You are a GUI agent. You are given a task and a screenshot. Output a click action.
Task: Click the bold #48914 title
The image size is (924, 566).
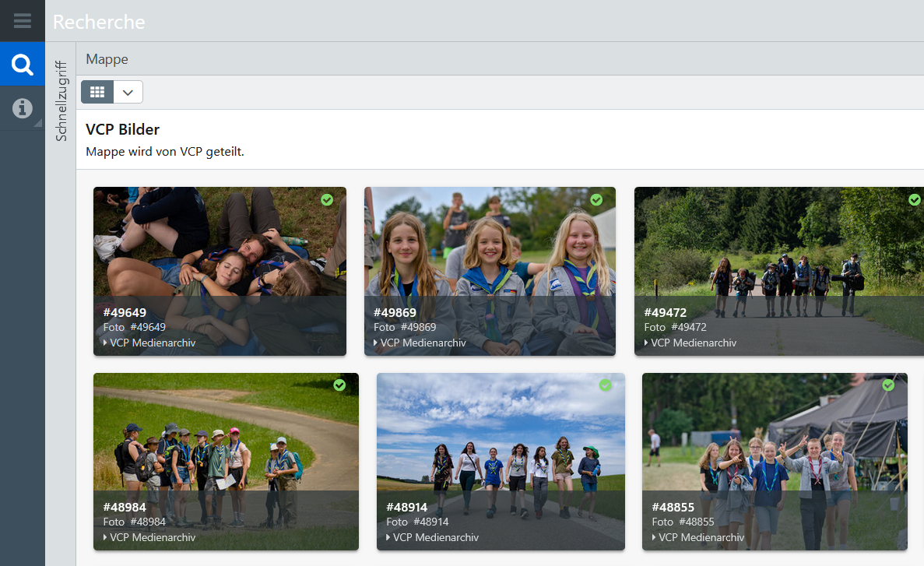coord(407,507)
